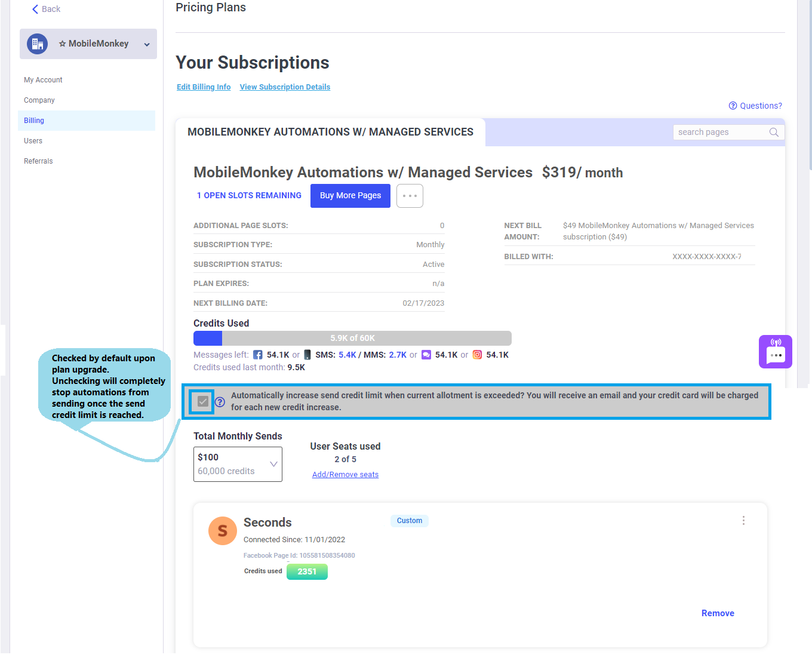Viewport: 812px width, 664px height.
Task: Click the 1 OPEN SLOTS REMAINING text
Action: (x=249, y=196)
